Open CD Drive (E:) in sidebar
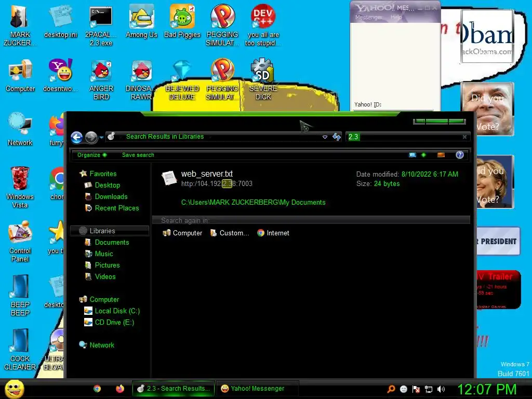Image resolution: width=532 pixels, height=399 pixels. [x=109, y=322]
